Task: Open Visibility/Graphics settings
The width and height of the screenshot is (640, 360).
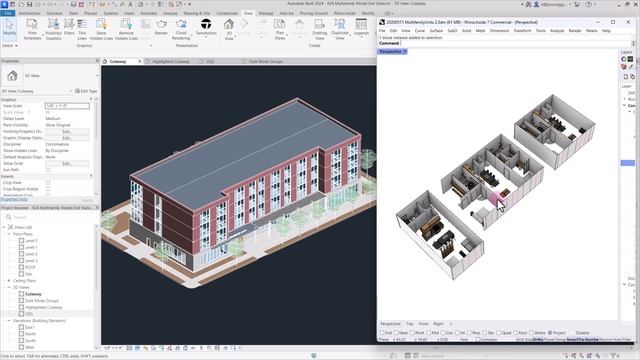Action: (x=53, y=29)
